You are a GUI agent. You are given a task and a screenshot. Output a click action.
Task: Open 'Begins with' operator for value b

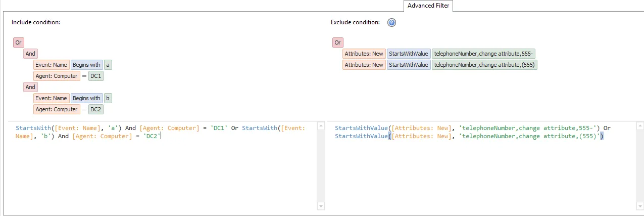pyautogui.click(x=86, y=98)
